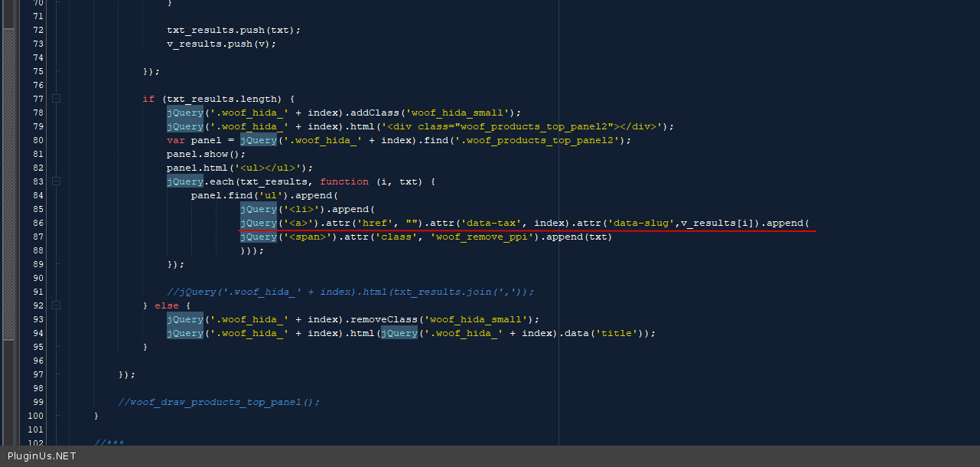Click line number 86 in the gutter
The image size is (980, 467).
38,223
